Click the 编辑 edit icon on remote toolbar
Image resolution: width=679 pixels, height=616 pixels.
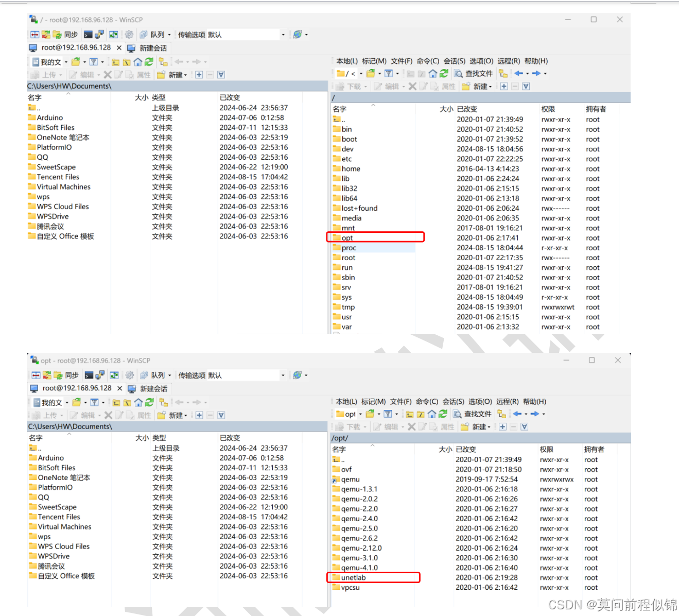click(x=386, y=87)
